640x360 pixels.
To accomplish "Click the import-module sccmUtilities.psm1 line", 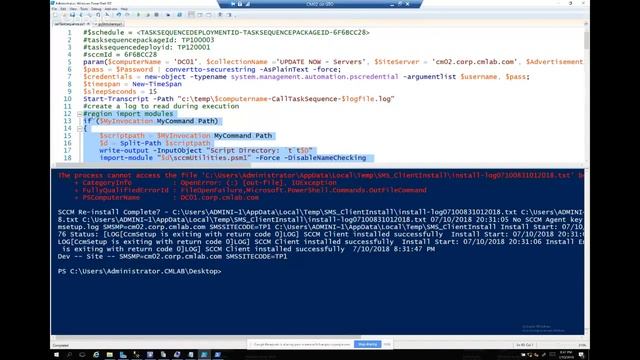I will (233, 158).
